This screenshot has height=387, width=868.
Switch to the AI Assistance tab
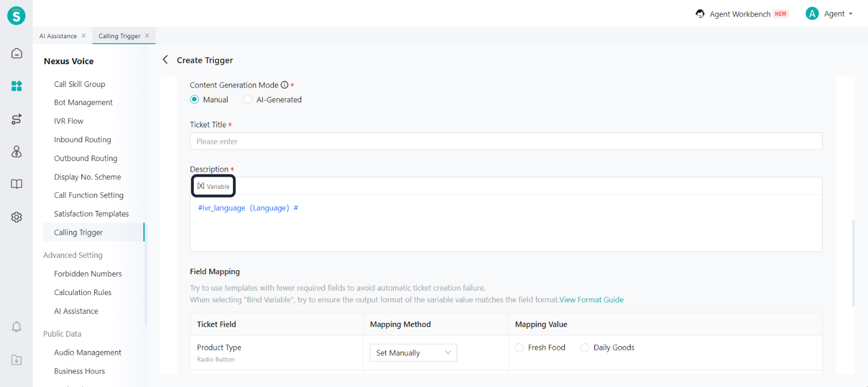click(58, 36)
